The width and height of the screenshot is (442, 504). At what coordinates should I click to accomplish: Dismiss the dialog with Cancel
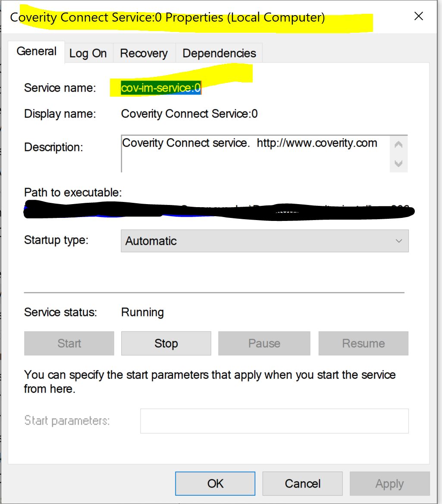click(x=302, y=484)
